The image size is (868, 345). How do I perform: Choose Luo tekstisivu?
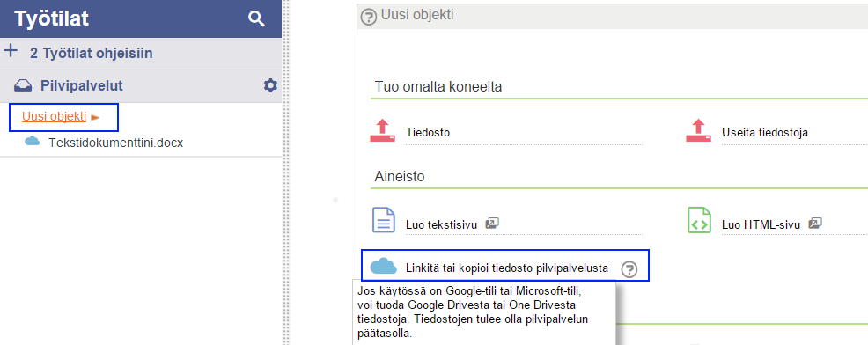[x=441, y=224]
